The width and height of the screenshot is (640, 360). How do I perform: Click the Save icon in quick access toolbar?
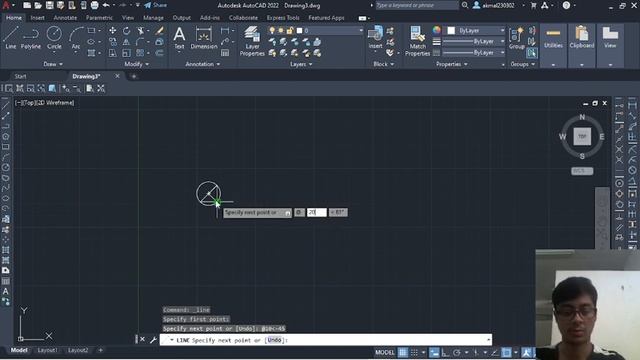coord(49,5)
